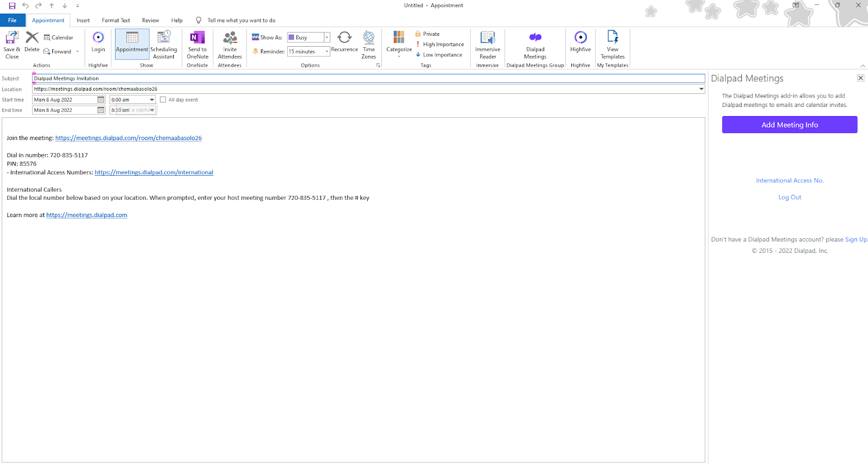Image resolution: width=868 pixels, height=464 pixels.
Task: Open the Learn more meetings.dialpad.com link
Action: (87, 215)
